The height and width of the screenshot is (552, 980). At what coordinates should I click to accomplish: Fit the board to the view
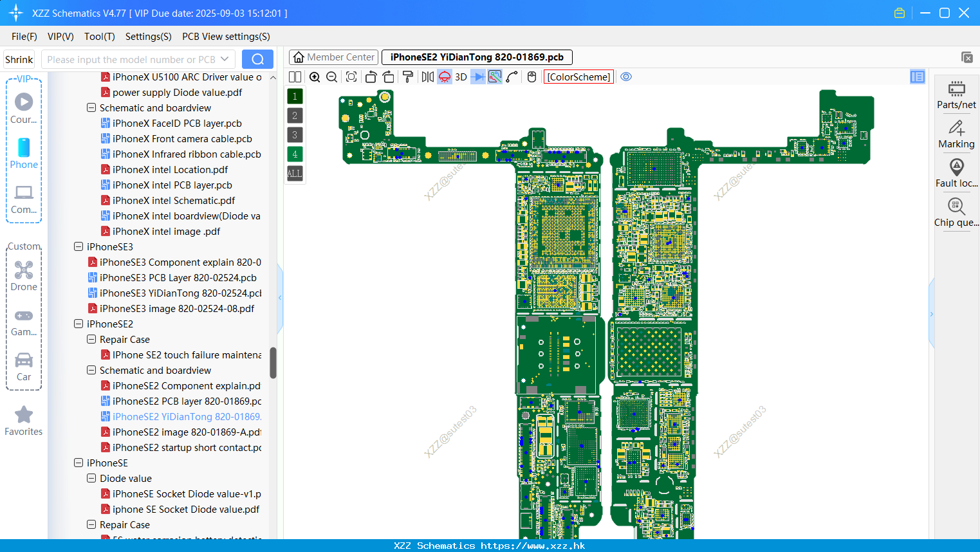coord(351,77)
